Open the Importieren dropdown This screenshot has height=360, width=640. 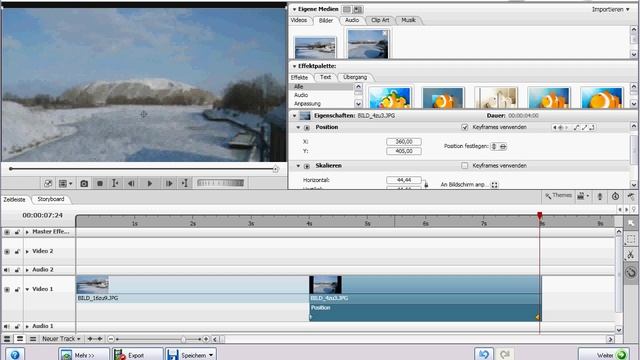[x=611, y=9]
